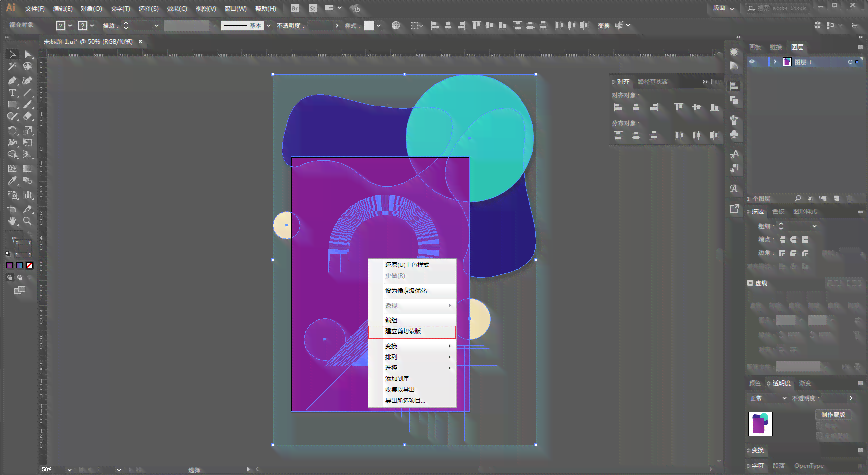Open the 正常 blend mode dropdown
The height and width of the screenshot is (475, 868).
[x=768, y=398]
